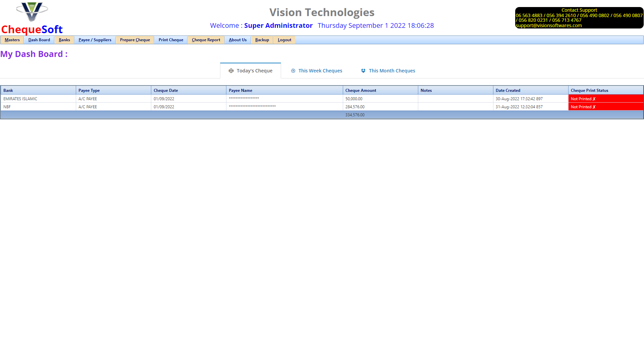Switch to the This Week Cheques tab

point(320,71)
